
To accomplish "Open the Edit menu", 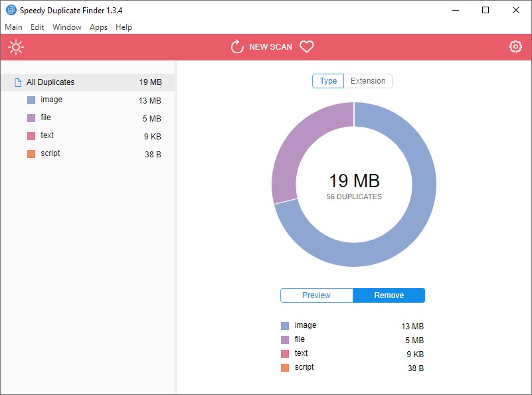I will (37, 27).
